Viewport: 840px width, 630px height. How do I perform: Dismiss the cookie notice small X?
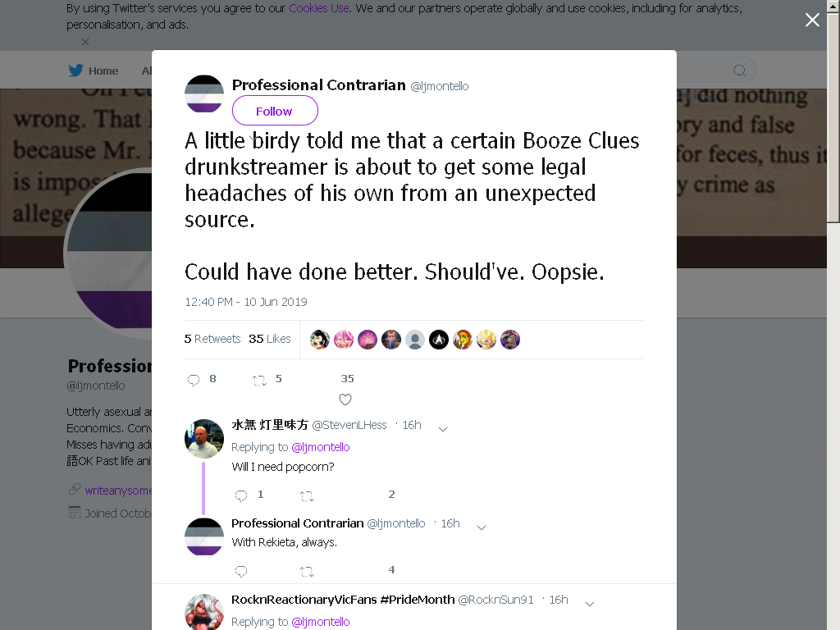point(85,41)
